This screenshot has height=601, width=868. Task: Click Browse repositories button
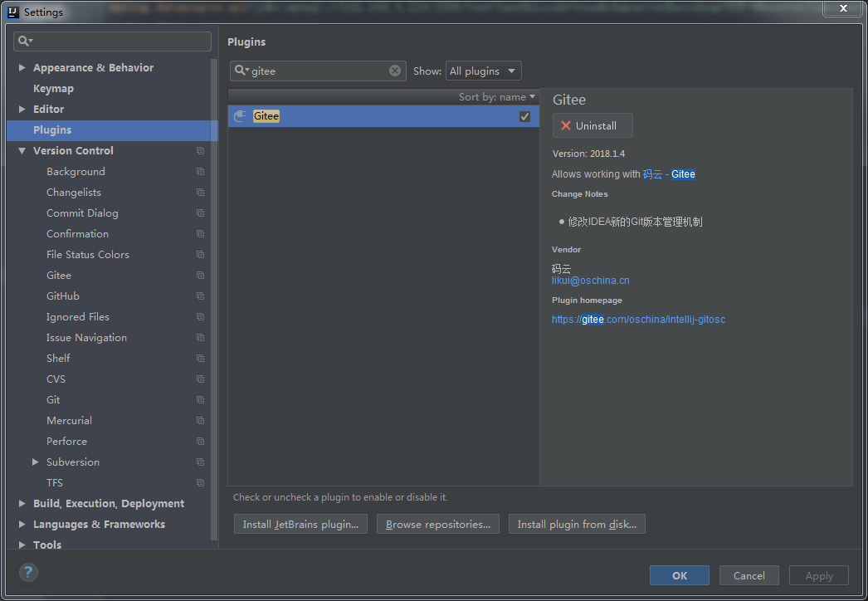tap(438, 524)
